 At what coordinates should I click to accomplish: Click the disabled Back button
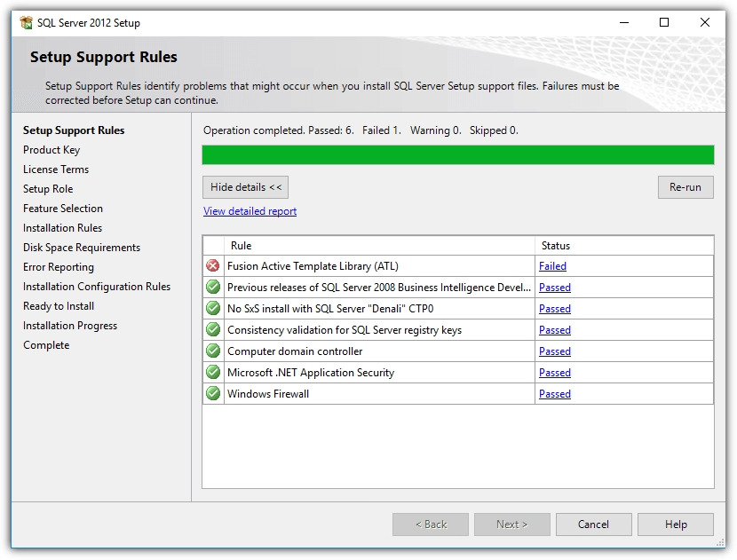[431, 525]
